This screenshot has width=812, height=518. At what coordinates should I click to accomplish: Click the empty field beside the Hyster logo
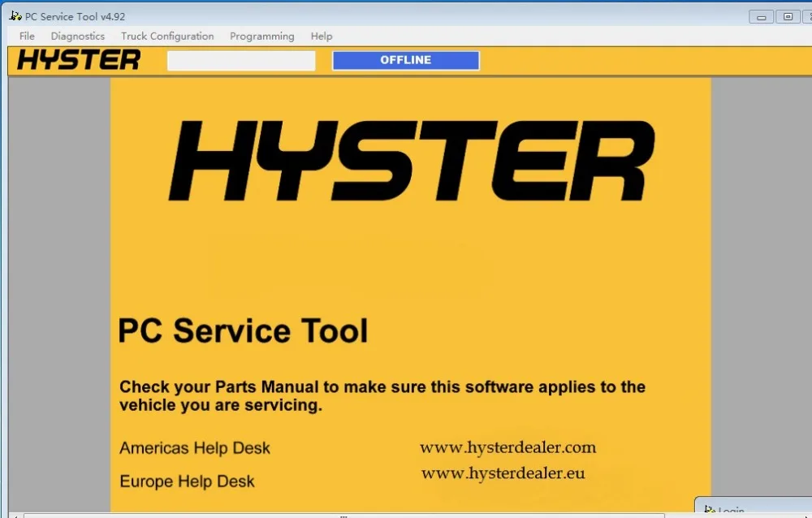(241, 61)
